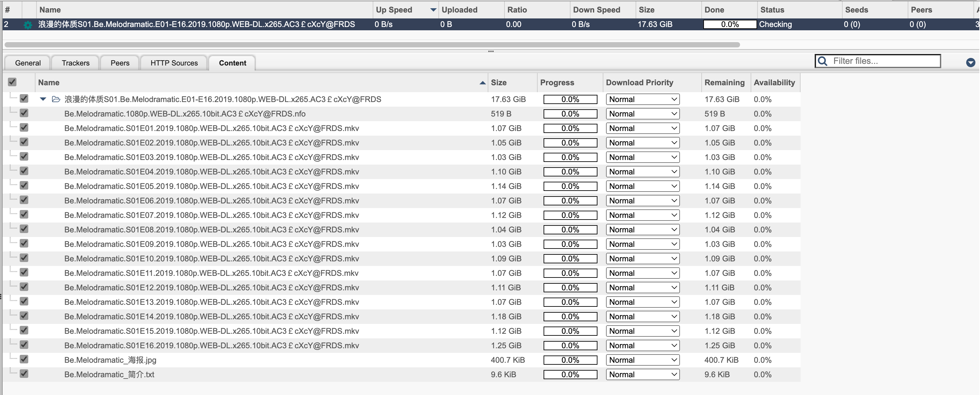Uncheck the Be.Melodramatic_海报.jpg checkbox
Screen dimensions: 980x395
click(24, 359)
